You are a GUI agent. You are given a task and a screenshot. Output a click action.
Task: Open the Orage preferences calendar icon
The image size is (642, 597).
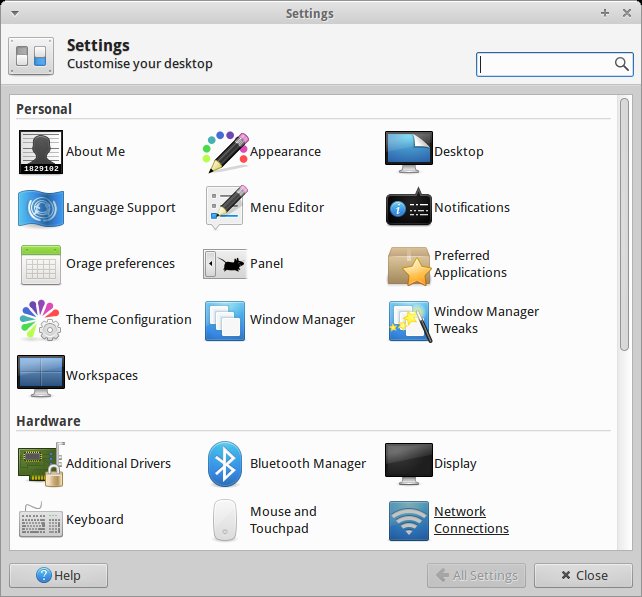tap(41, 265)
